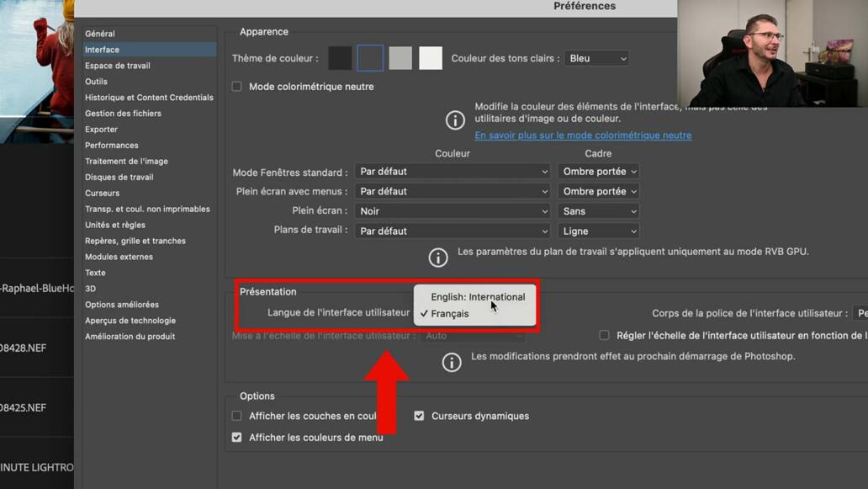Open the 'Couleur des tons clairs' dropdown
Image resolution: width=868 pixels, height=489 pixels.
[x=596, y=58]
